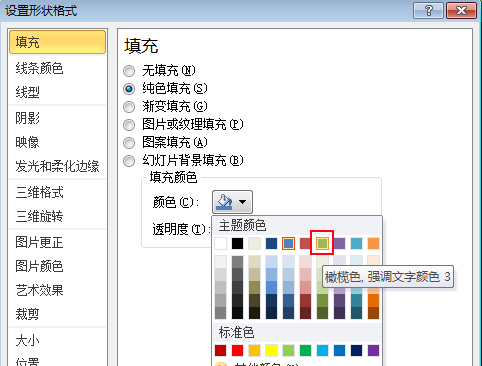
Task: Switch to 大小 category
Action: [x=58, y=340]
